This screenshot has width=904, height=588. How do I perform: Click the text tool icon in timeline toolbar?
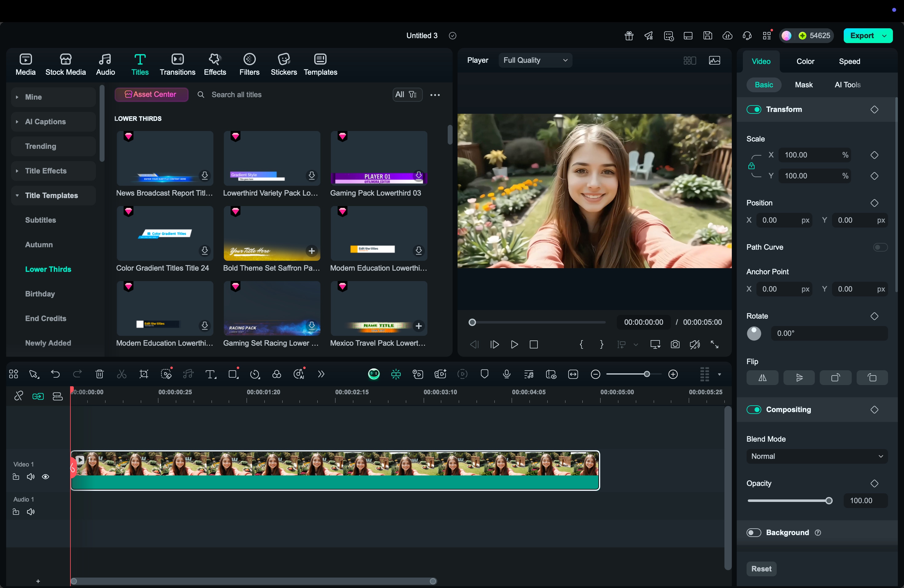pyautogui.click(x=210, y=374)
